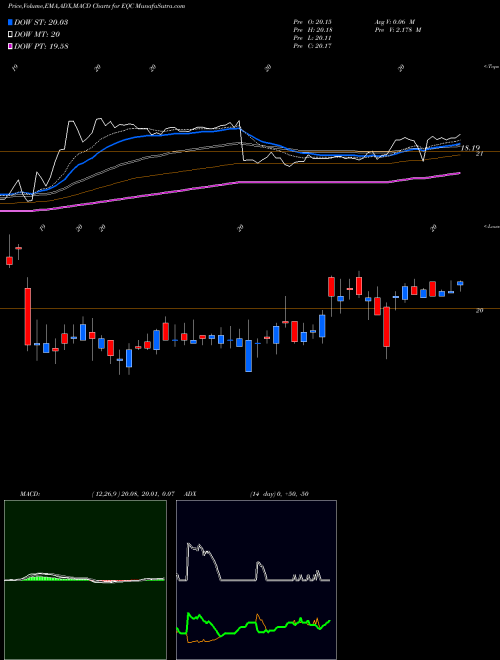Click the ADX panel title
Viewport: 500px width, 660px height.
(x=190, y=494)
